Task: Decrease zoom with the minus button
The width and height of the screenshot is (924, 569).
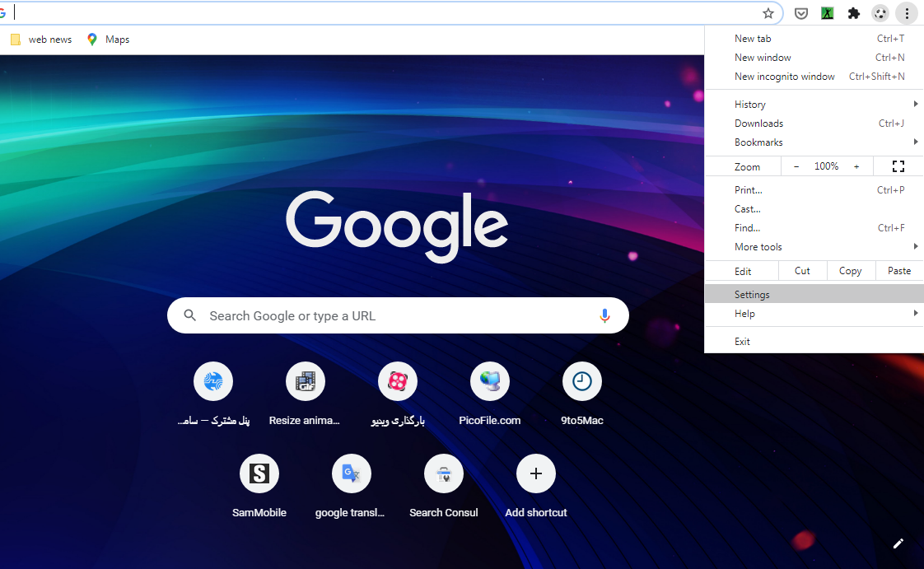Action: [x=796, y=166]
